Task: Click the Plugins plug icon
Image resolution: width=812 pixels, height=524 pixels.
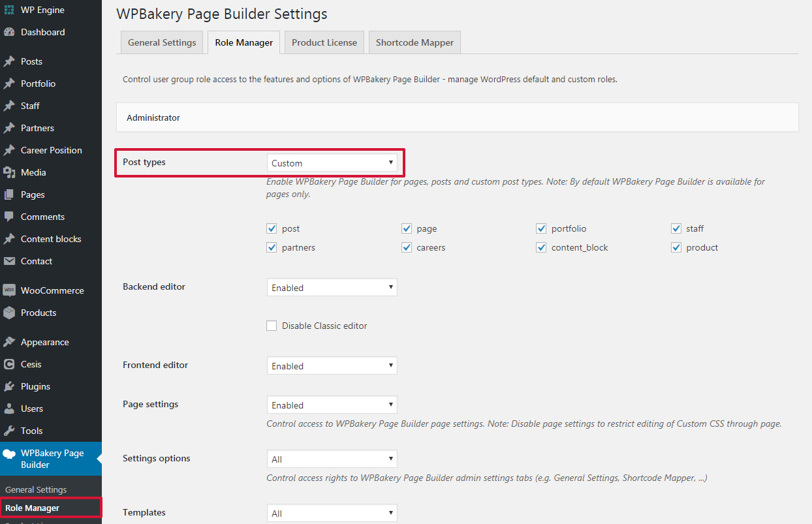Action: tap(9, 386)
